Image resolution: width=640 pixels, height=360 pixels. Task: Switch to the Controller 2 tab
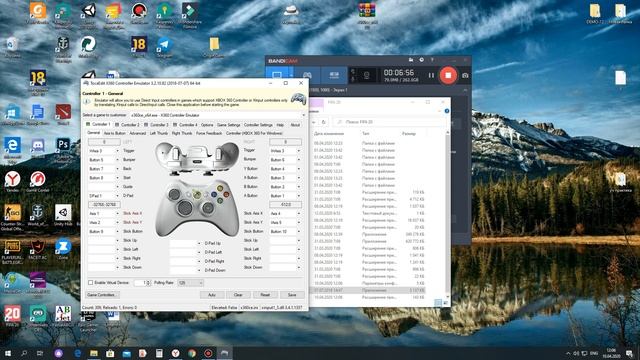point(127,124)
